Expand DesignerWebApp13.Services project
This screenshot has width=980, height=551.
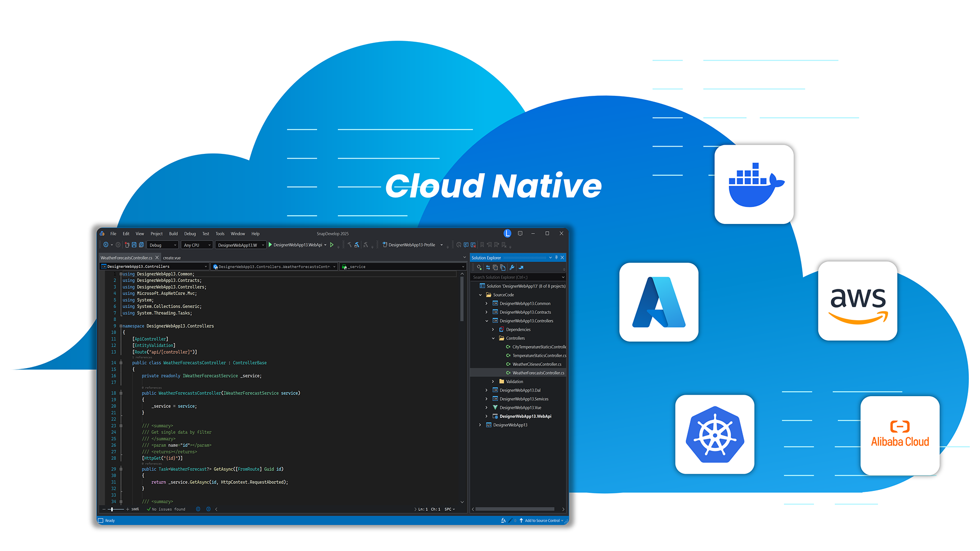tap(487, 399)
